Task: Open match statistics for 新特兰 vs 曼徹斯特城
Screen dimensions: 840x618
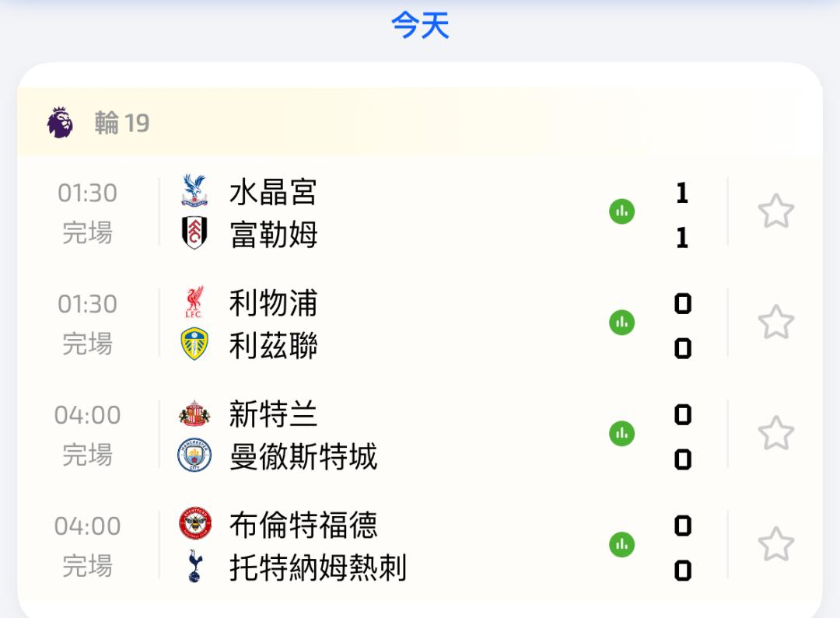Action: [621, 434]
